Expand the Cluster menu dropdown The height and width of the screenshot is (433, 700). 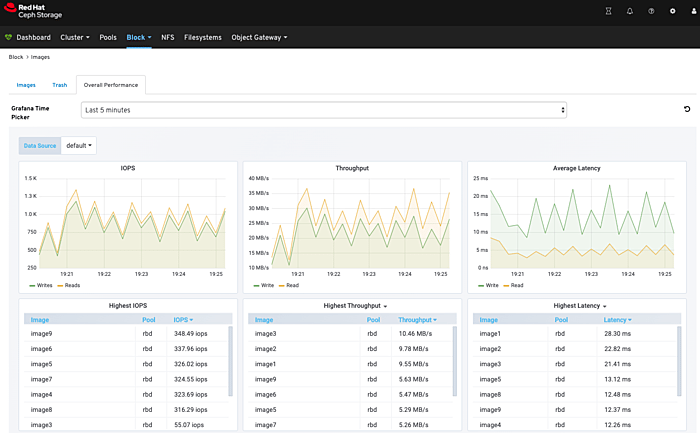(75, 38)
